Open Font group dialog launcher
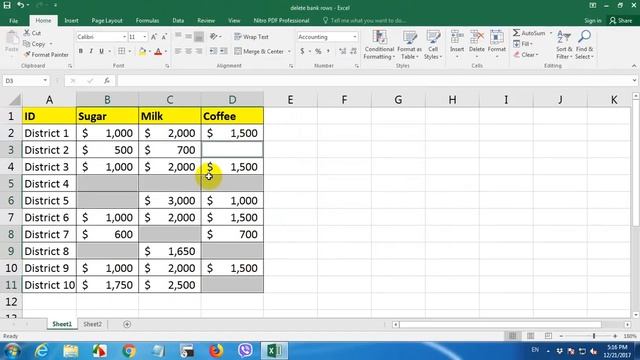Image resolution: width=640 pixels, height=360 pixels. click(167, 66)
